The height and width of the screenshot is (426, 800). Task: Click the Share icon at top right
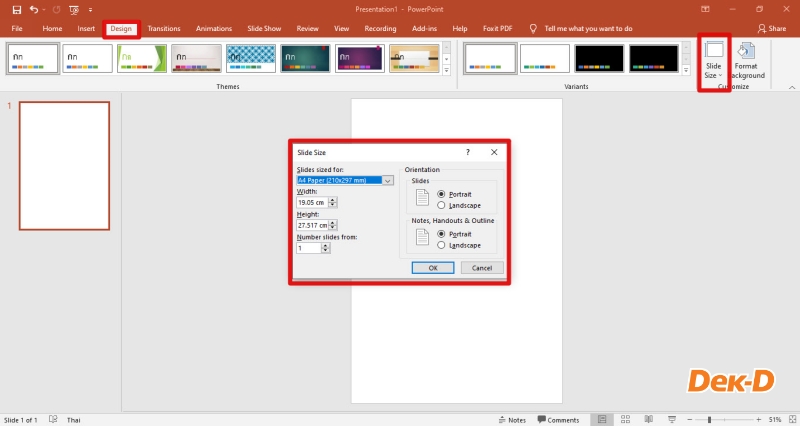coord(771,29)
